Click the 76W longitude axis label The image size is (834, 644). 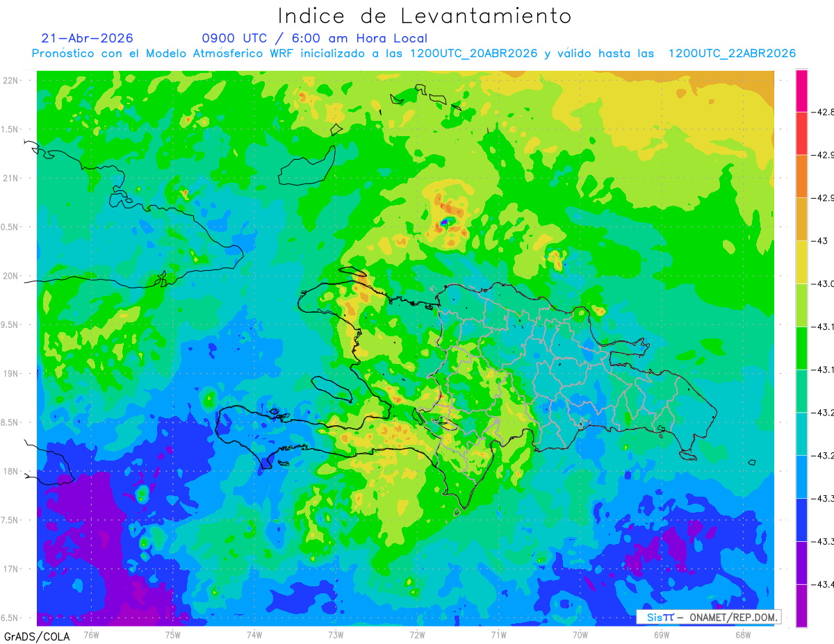91,634
